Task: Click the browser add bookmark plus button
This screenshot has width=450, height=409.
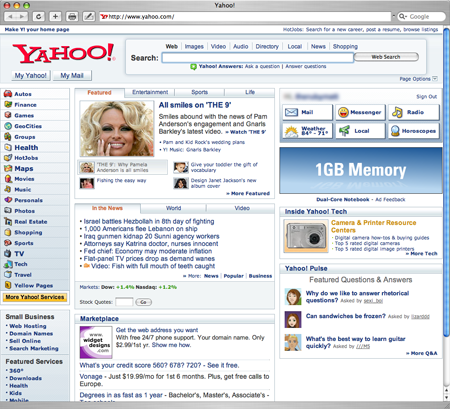Action: tap(55, 16)
